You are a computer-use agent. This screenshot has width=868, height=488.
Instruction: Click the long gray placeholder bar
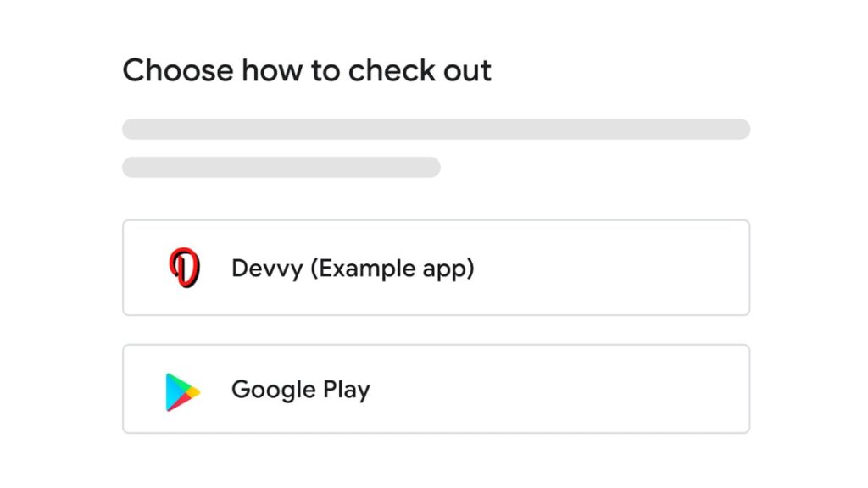pyautogui.click(x=436, y=129)
